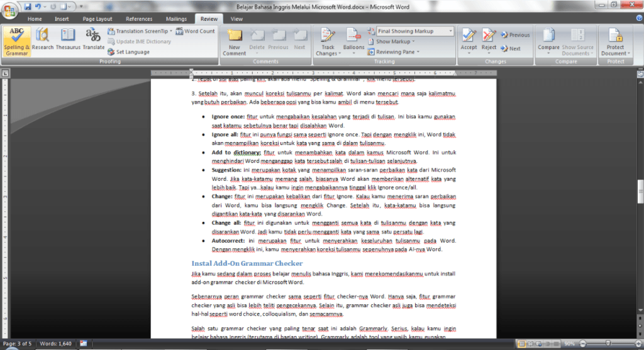Open the Reviewing Pane dropdown arrow
644x350 pixels.
[x=418, y=52]
